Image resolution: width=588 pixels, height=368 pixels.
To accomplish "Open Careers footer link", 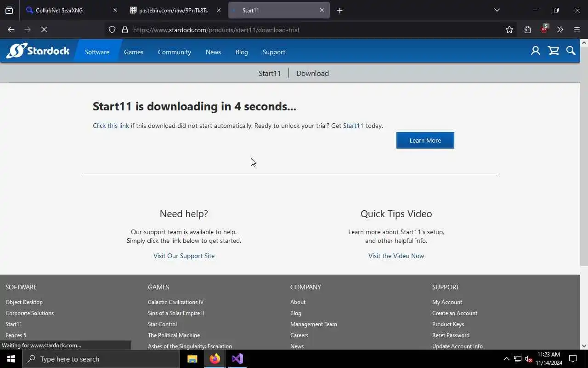I will pyautogui.click(x=299, y=335).
